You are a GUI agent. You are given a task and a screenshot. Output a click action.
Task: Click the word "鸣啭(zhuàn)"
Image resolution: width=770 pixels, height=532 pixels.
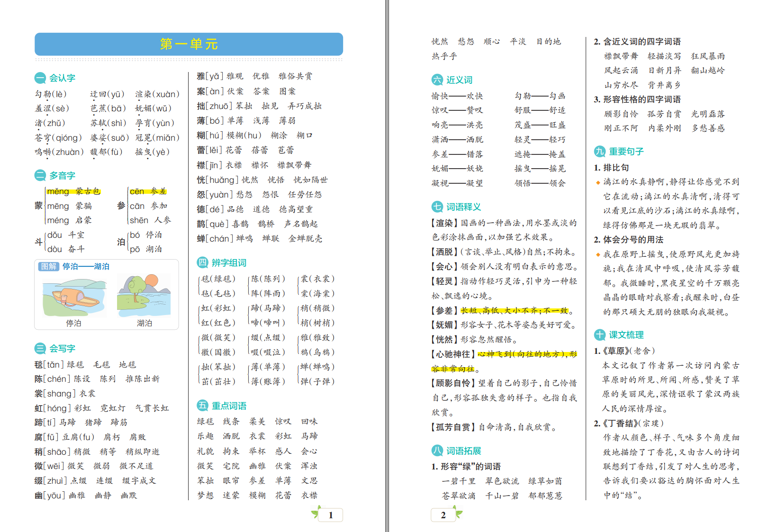coord(59,152)
